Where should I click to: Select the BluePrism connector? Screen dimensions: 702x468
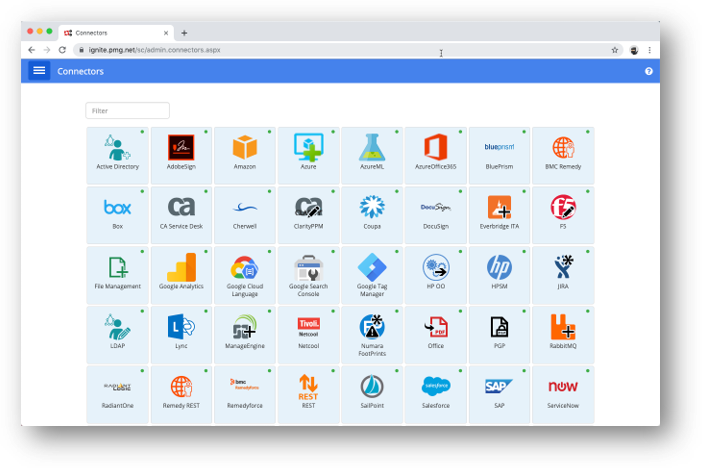[x=499, y=155]
